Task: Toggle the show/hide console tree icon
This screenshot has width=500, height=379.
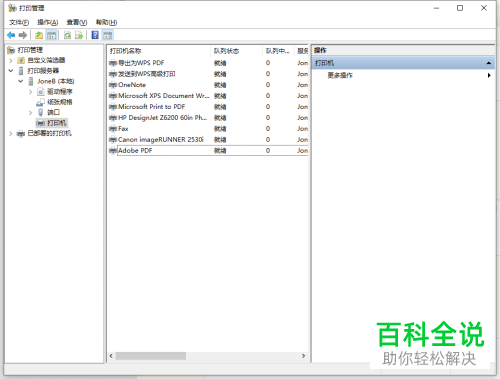Action: coord(51,35)
